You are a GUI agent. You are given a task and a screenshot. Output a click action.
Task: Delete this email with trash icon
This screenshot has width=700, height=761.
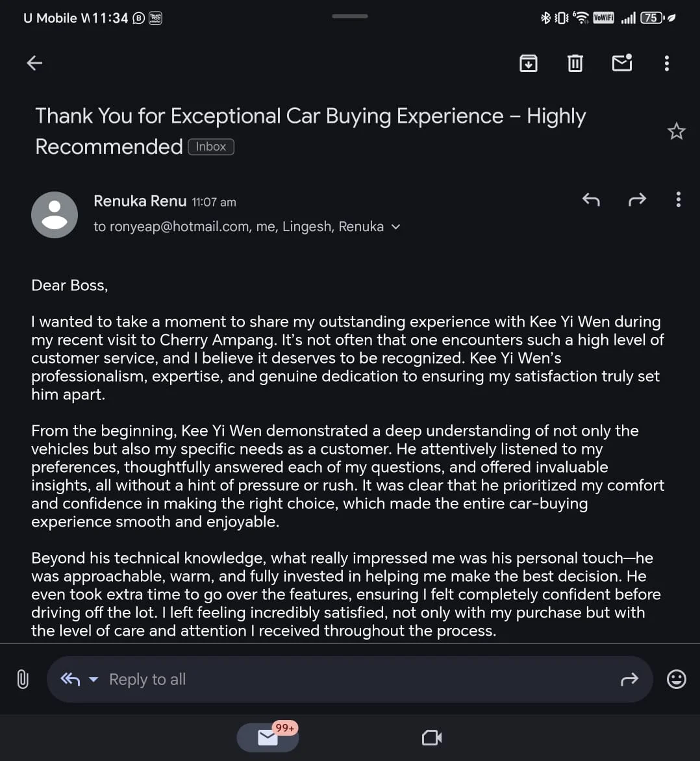point(575,63)
